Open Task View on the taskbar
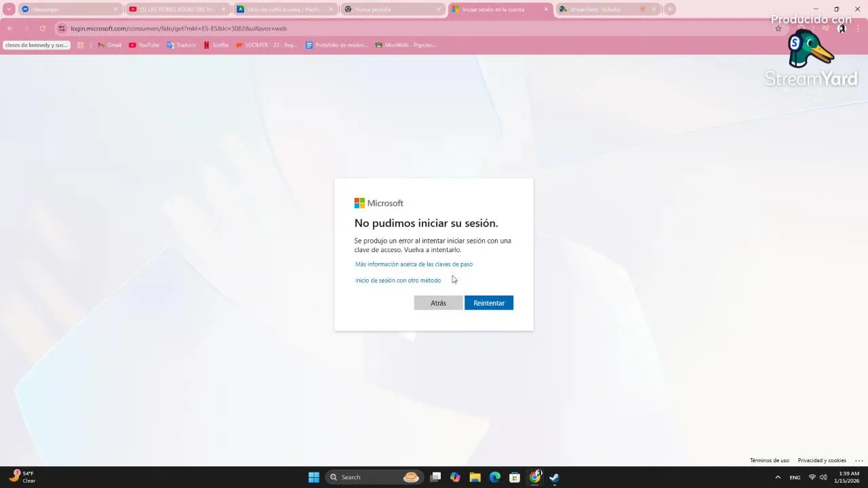The image size is (868, 488). click(435, 477)
